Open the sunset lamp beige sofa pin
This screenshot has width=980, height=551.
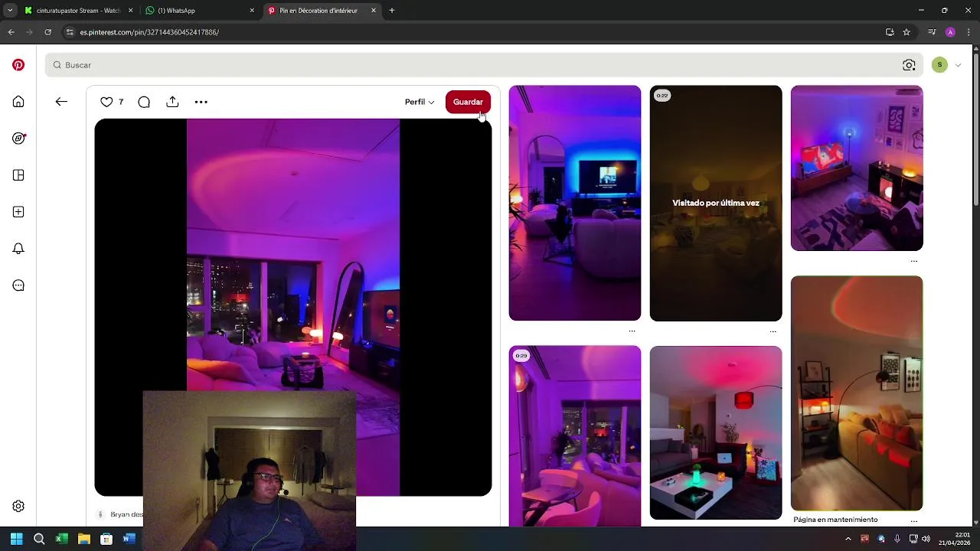tap(857, 393)
